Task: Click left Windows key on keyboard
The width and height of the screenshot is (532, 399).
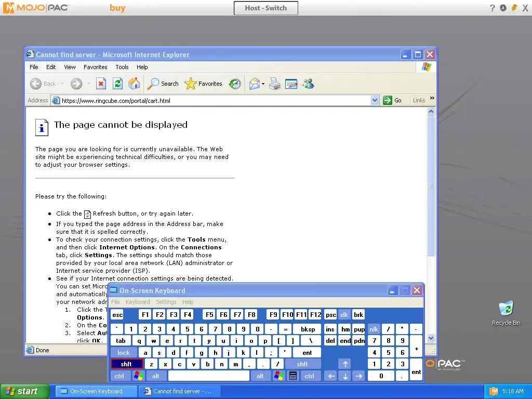Action: (138, 376)
